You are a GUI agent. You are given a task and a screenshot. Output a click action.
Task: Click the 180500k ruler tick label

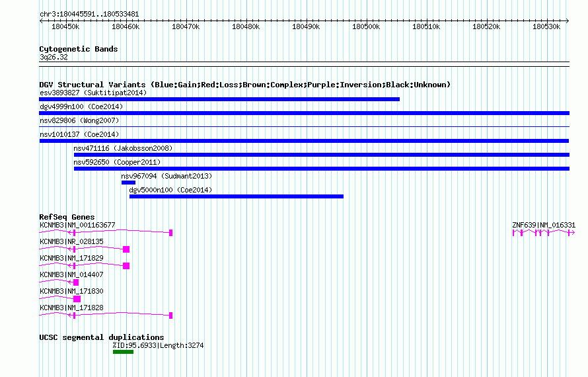[x=366, y=26]
